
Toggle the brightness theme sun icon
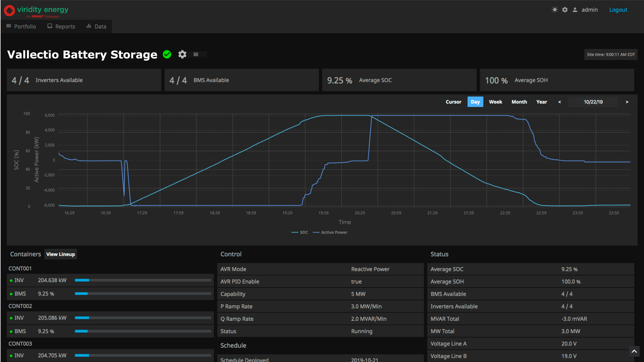pos(554,10)
